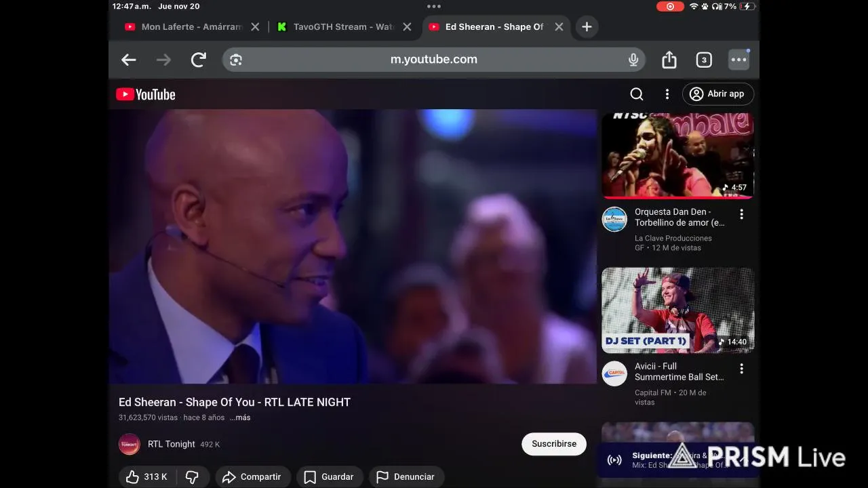Click the red screen recording indicator
The width and height of the screenshot is (868, 488).
[670, 6]
